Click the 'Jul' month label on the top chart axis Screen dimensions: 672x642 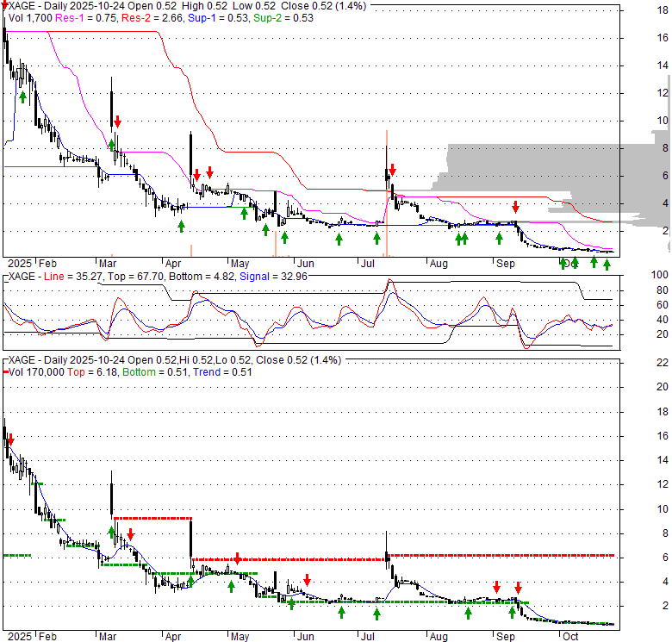(368, 264)
